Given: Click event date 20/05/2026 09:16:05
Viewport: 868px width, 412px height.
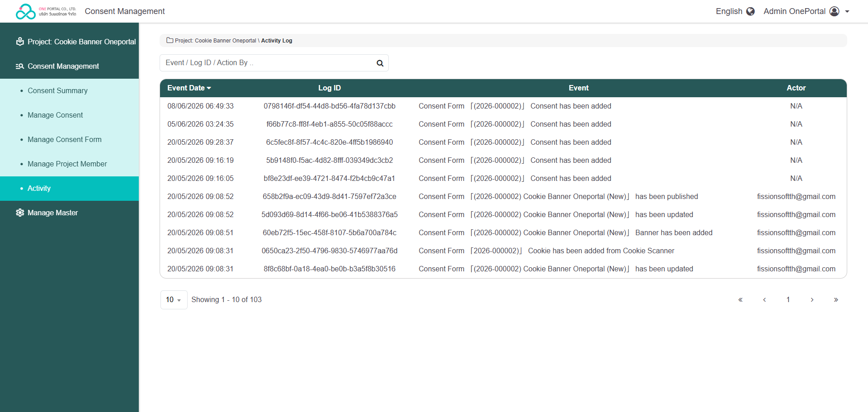Looking at the screenshot, I should click(200, 179).
